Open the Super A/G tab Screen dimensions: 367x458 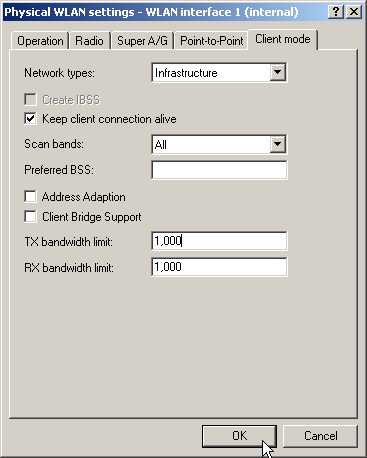(142, 41)
